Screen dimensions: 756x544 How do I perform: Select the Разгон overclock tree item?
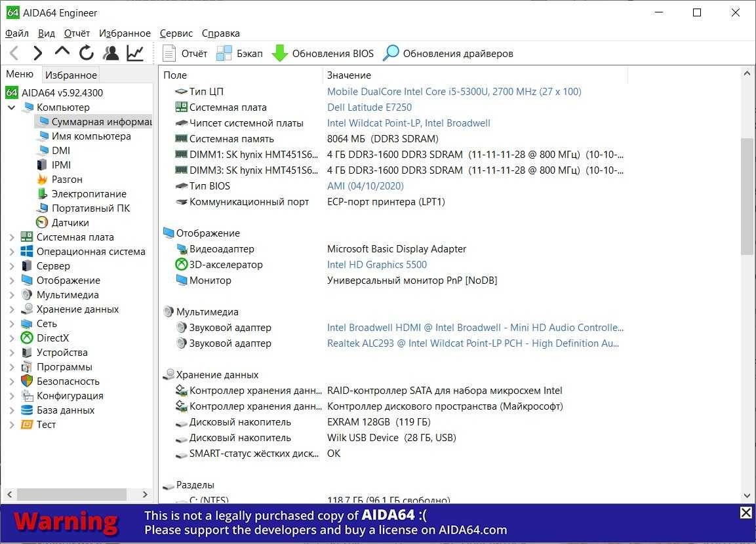[60, 180]
